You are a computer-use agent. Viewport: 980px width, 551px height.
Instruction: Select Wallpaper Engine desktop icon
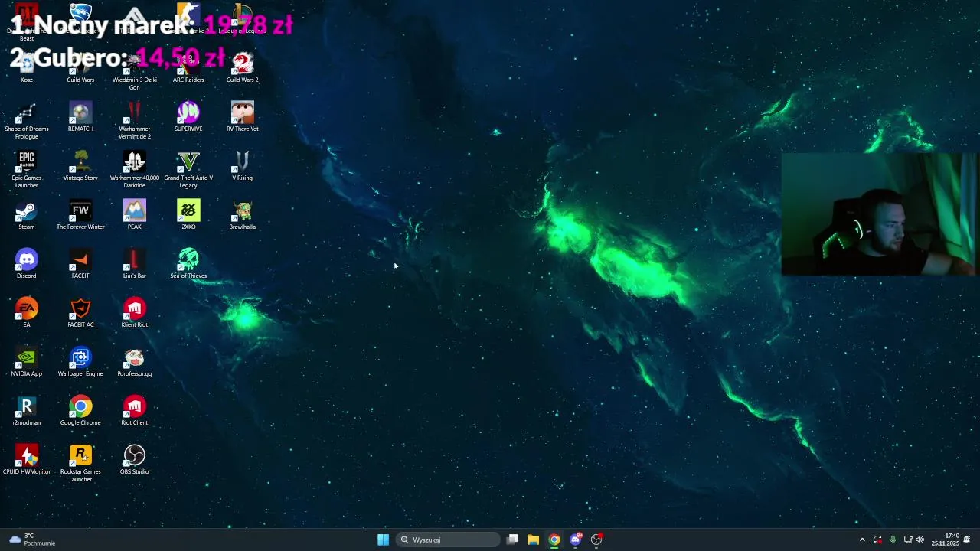point(80,361)
